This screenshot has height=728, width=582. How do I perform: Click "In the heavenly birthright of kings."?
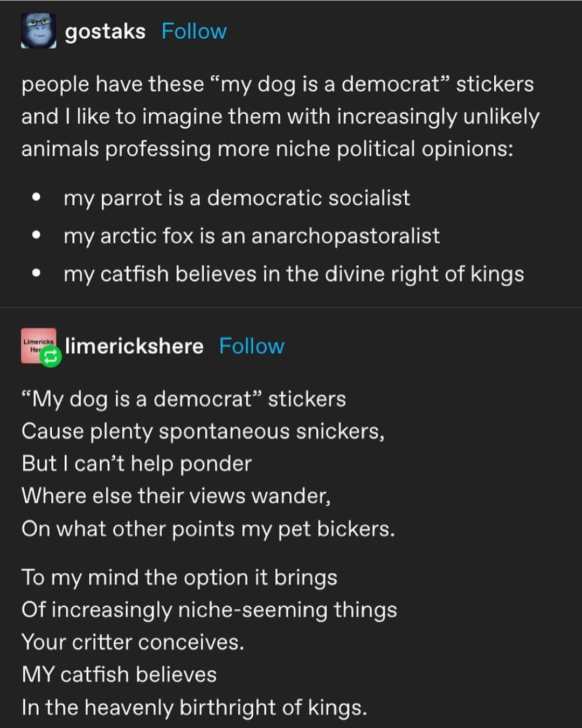194,708
